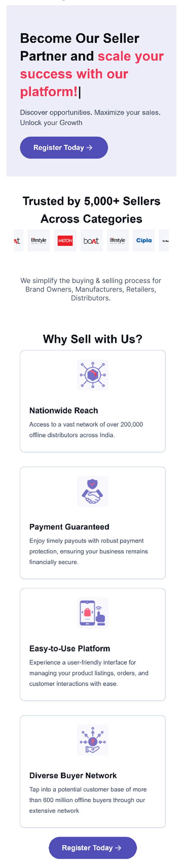Click Register Today in the hero banner
Viewport: 183px width, 868px height.
[x=64, y=147]
